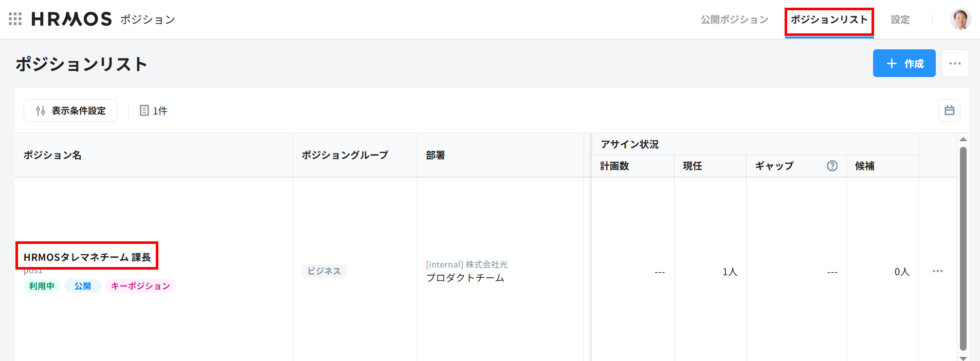The width and height of the screenshot is (980, 361).
Task: Open display condition settings
Action: [70, 110]
